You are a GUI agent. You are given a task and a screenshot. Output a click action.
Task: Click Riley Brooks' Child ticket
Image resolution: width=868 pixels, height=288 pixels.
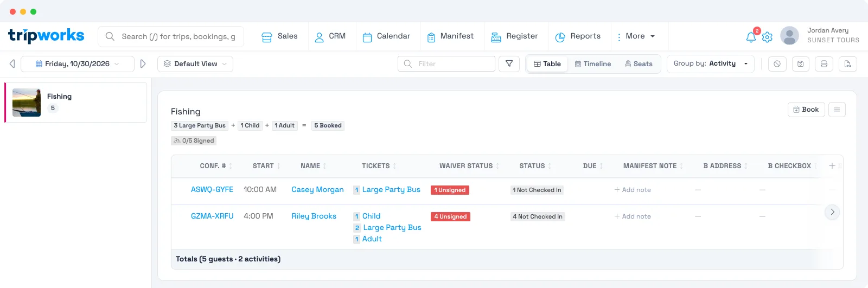click(371, 216)
